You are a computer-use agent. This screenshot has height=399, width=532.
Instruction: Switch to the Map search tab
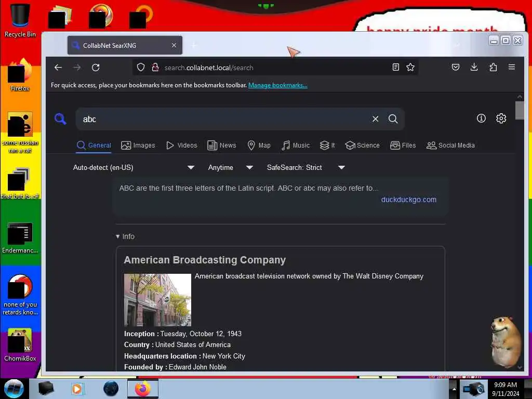pos(259,145)
